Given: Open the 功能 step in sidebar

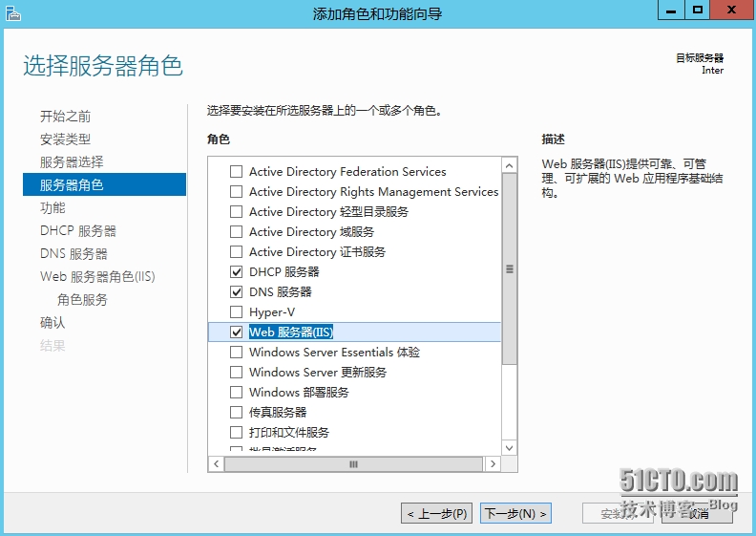Looking at the screenshot, I should click(52, 208).
